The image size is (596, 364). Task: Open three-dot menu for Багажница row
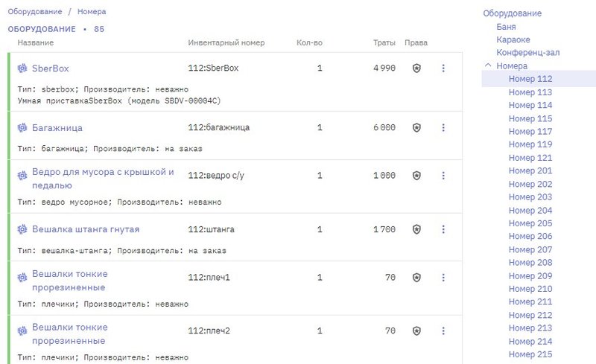pos(443,128)
